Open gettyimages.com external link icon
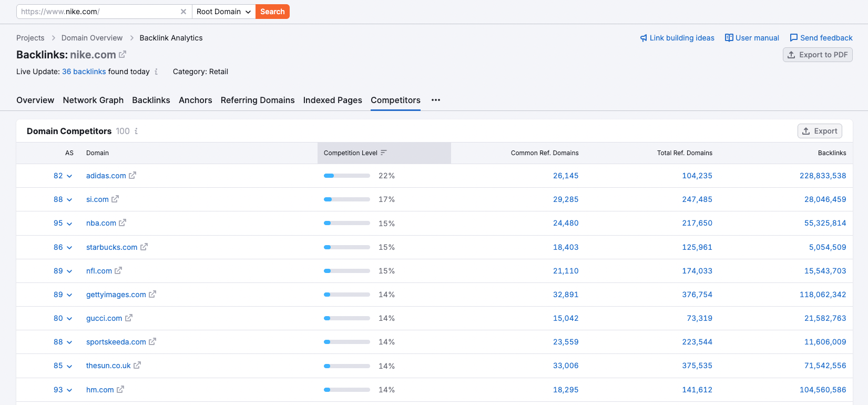Image resolution: width=868 pixels, height=405 pixels. 152,294
